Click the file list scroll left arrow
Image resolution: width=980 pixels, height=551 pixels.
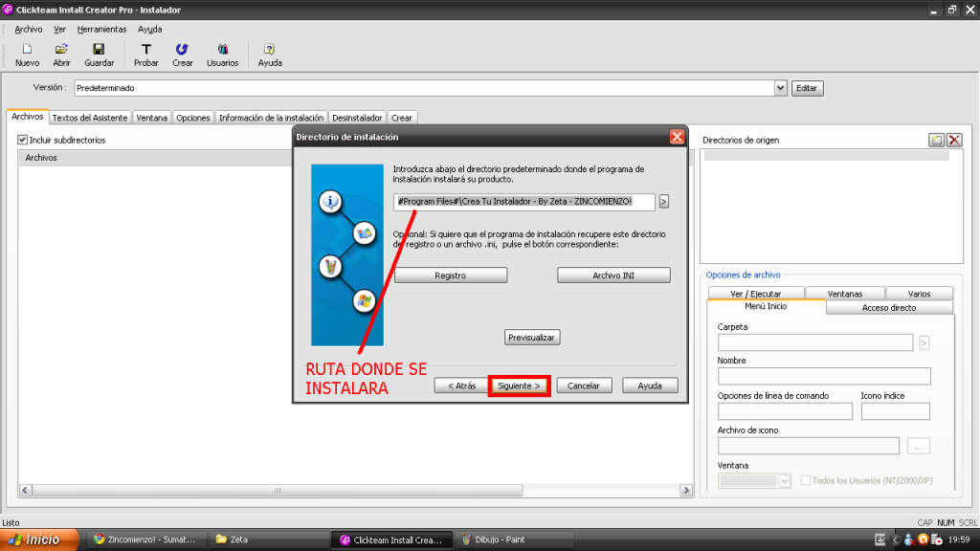pos(25,491)
